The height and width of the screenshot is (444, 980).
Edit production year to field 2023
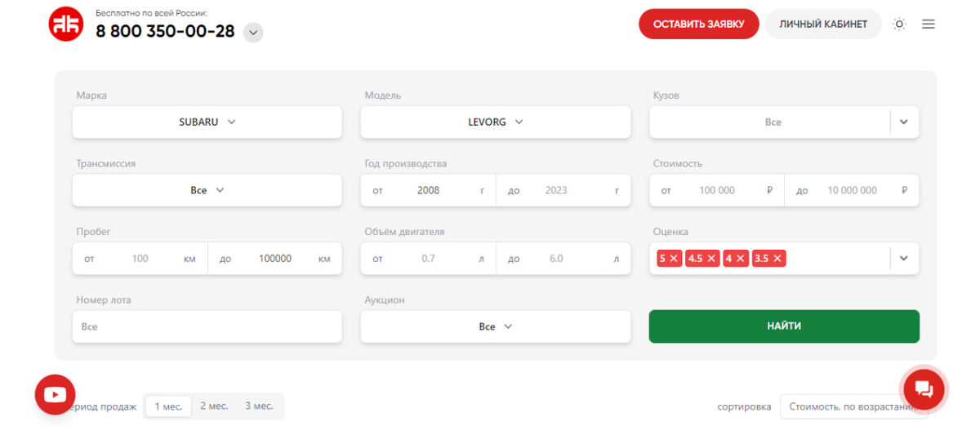pos(563,190)
